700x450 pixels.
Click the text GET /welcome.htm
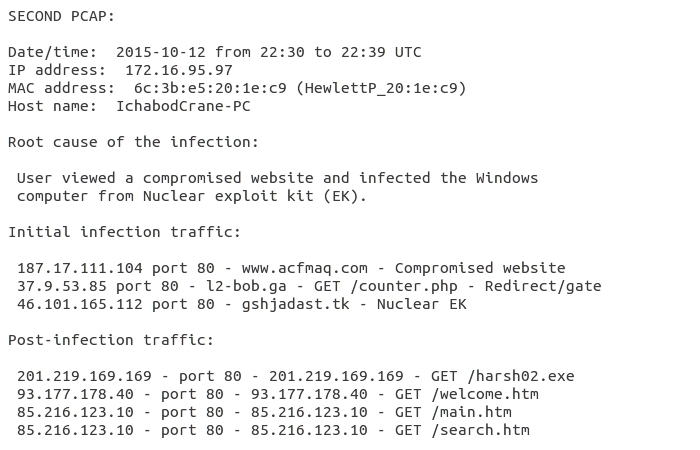tap(467, 394)
